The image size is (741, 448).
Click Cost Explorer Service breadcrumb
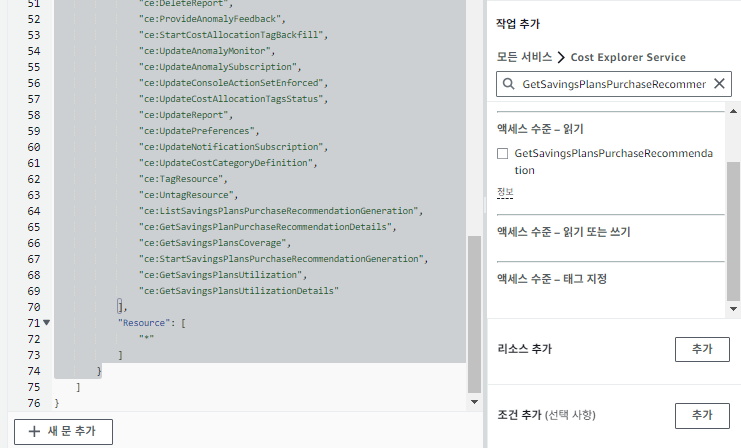pyautogui.click(x=628, y=57)
